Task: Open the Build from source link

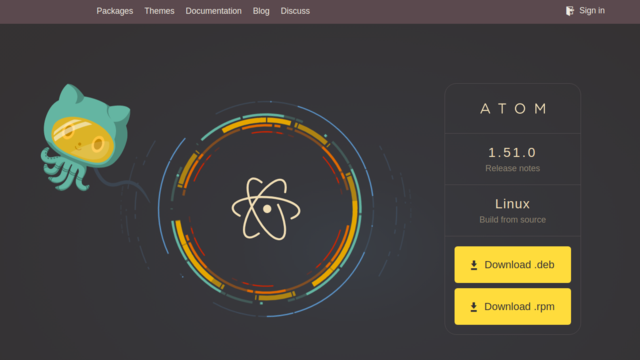Action: [512, 220]
